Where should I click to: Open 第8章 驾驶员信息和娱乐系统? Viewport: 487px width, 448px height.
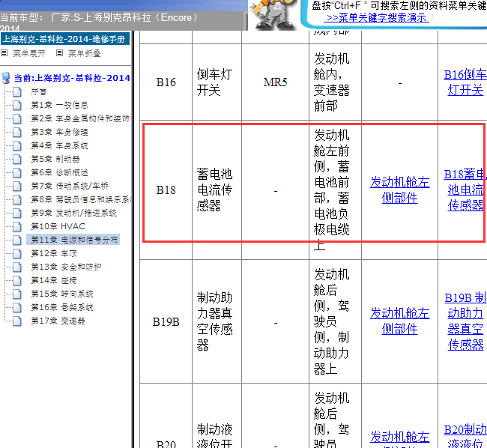[80, 199]
